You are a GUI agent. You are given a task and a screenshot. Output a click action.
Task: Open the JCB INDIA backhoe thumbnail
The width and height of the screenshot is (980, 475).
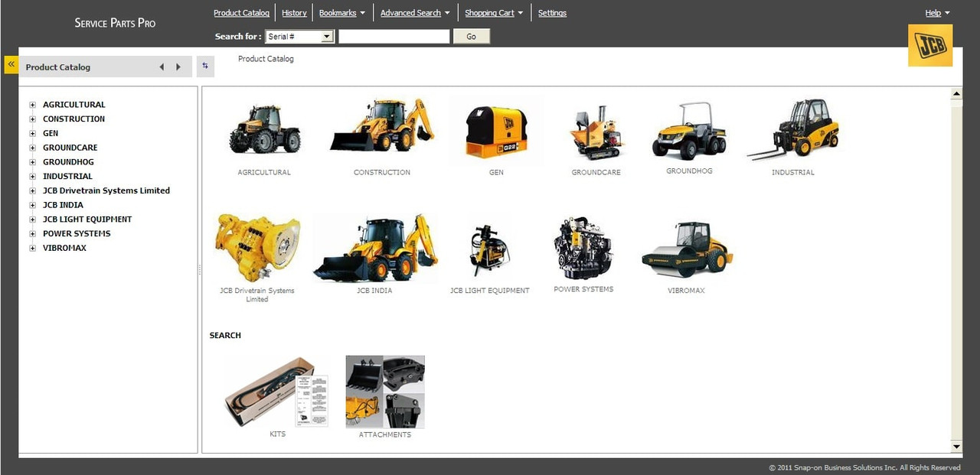tap(375, 249)
